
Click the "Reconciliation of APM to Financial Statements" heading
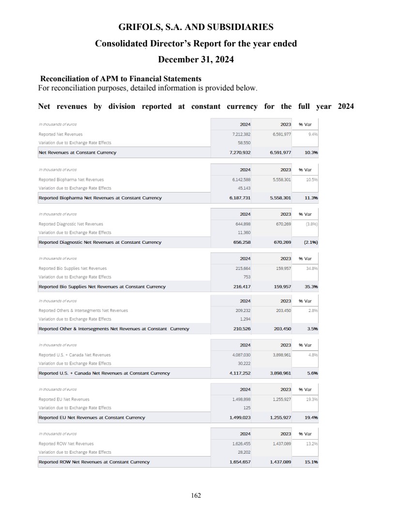pos(121,79)
